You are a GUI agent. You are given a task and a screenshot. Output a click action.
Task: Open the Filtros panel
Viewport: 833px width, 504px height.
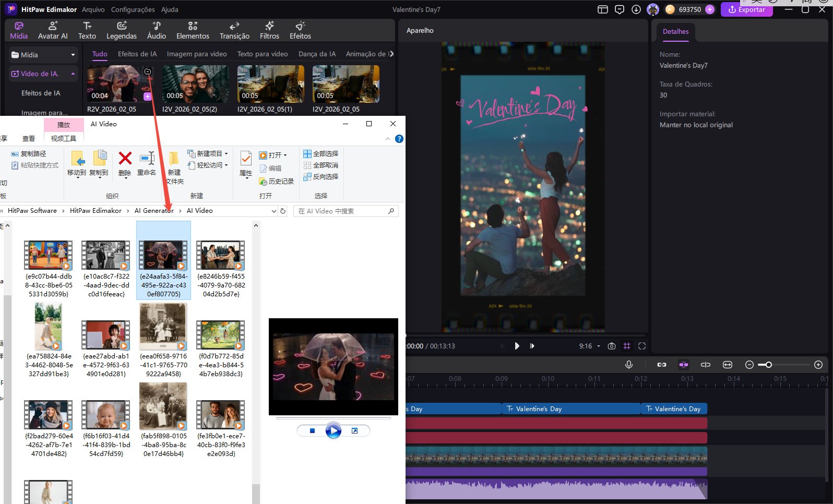[269, 30]
